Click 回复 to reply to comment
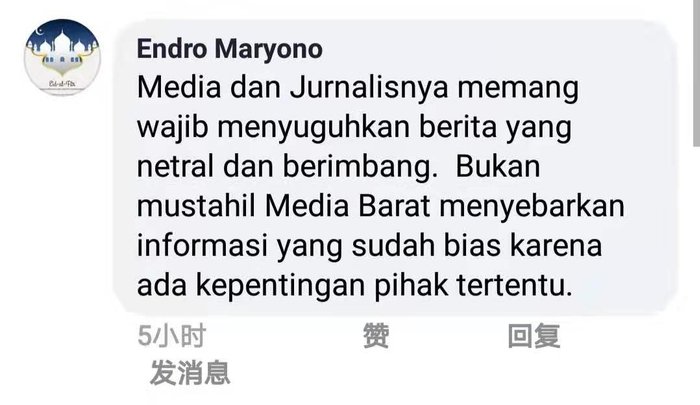700x405 pixels. coord(534,336)
